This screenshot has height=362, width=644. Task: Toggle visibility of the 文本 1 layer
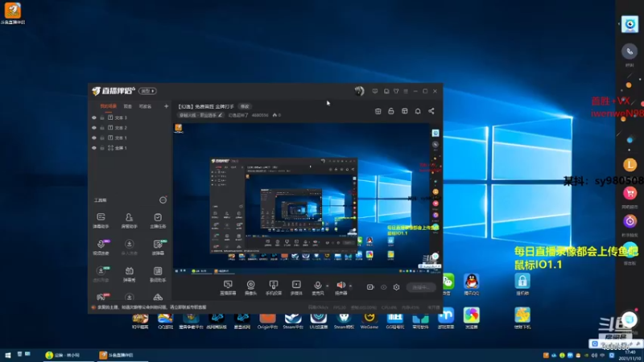(x=94, y=138)
